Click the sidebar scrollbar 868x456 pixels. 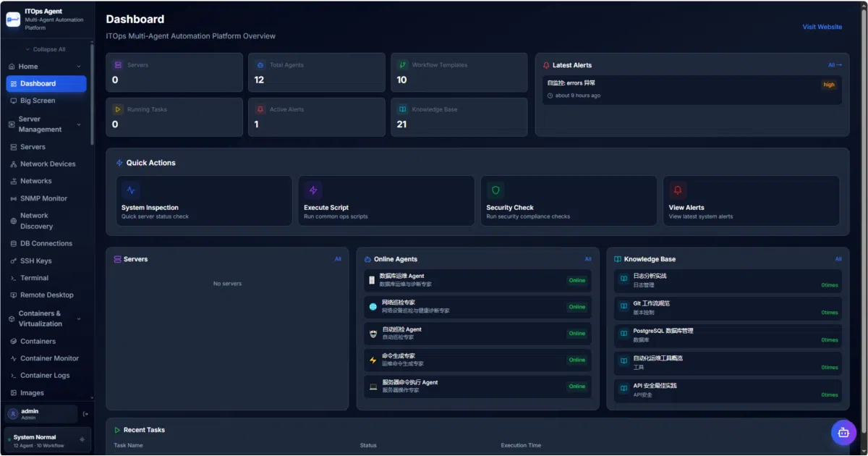92,94
